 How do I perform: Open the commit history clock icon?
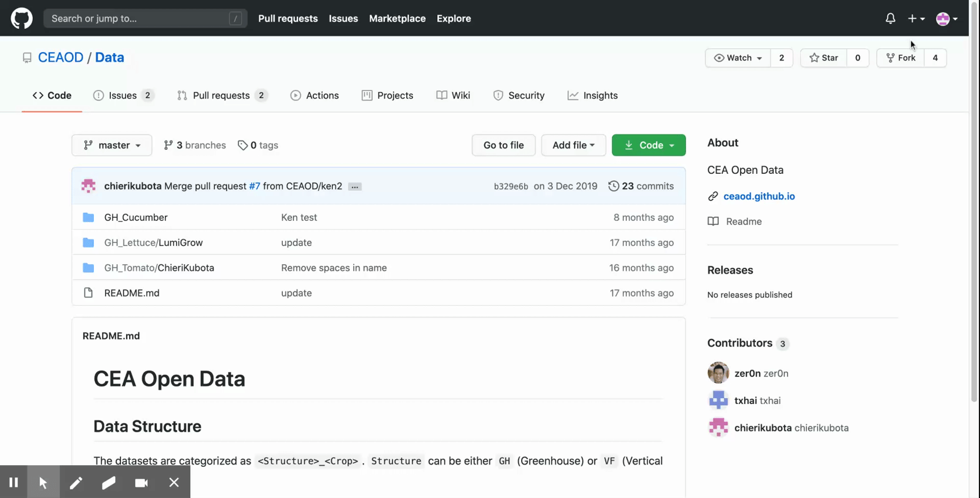click(x=613, y=186)
